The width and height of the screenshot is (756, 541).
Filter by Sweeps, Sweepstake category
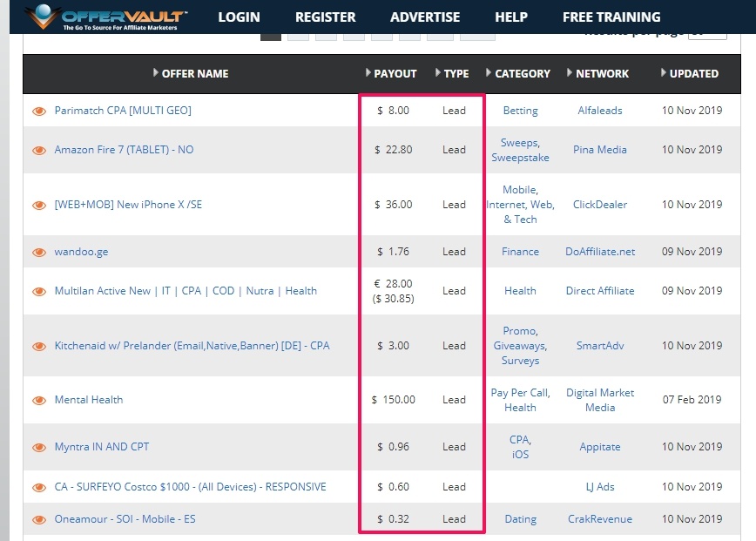click(x=520, y=150)
